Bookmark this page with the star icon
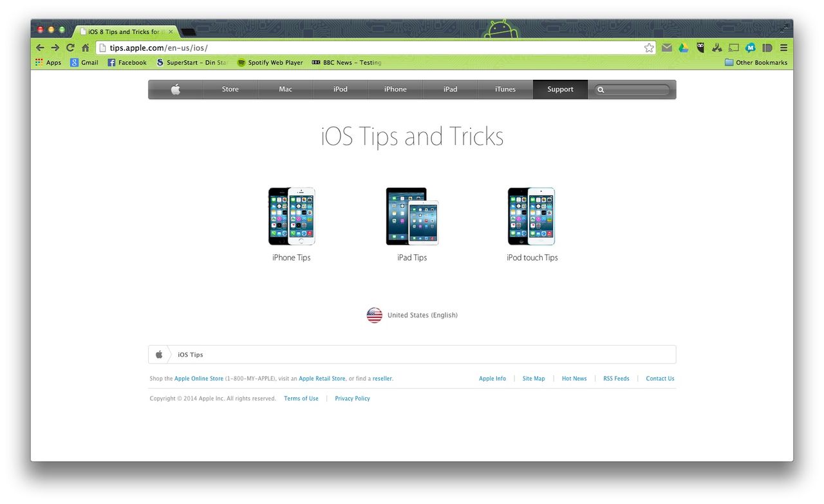Image resolution: width=824 pixels, height=504 pixels. pyautogui.click(x=649, y=48)
